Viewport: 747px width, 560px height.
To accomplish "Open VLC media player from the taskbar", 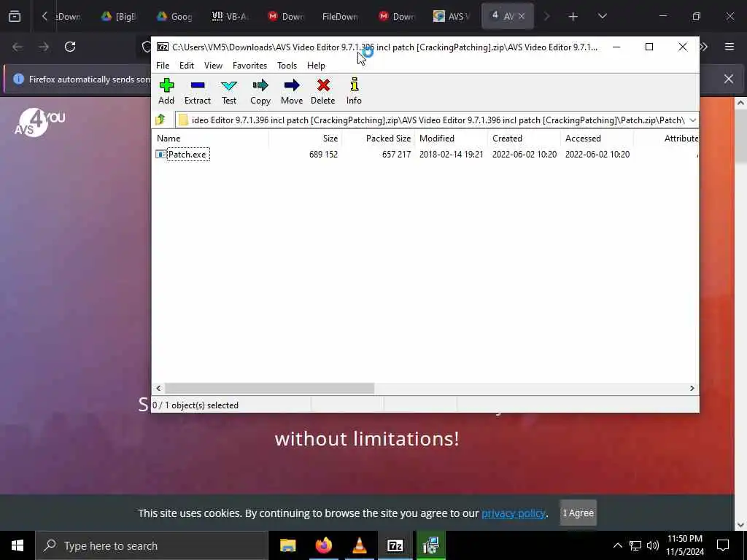I will coord(359,545).
